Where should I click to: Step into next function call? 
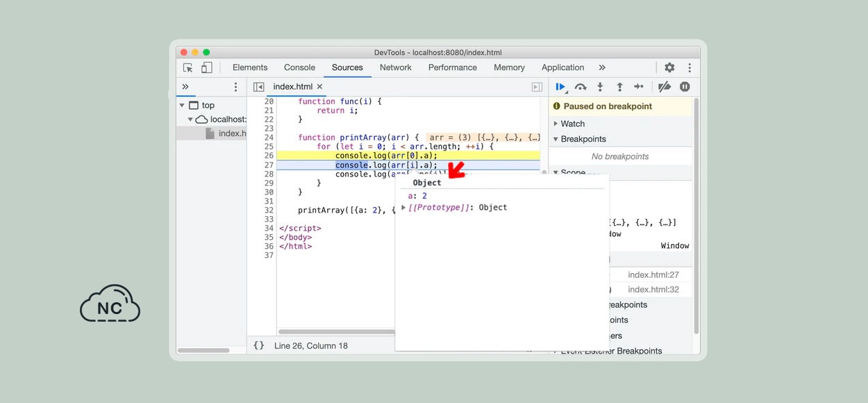tap(600, 87)
